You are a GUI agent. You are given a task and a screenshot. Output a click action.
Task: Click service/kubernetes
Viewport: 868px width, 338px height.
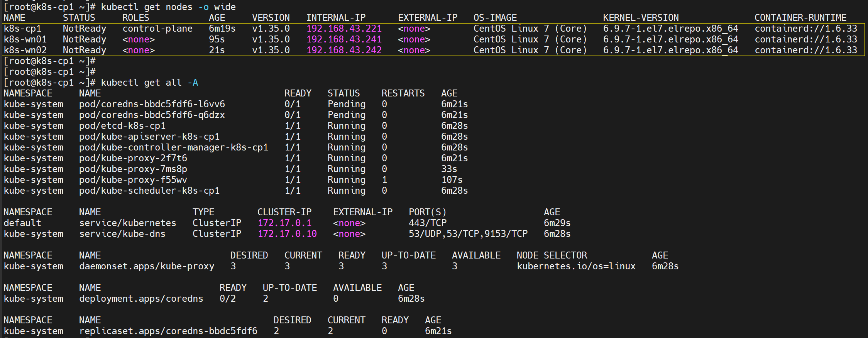(x=128, y=223)
